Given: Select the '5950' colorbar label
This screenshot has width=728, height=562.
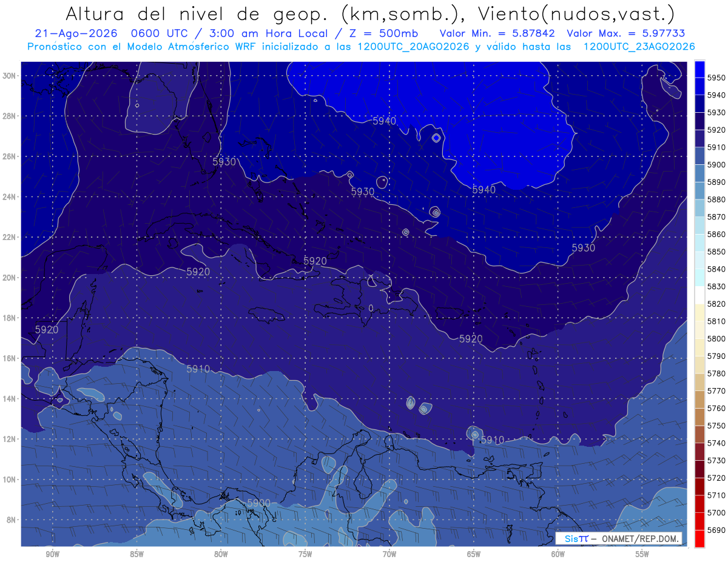Looking at the screenshot, I should click(x=716, y=78).
